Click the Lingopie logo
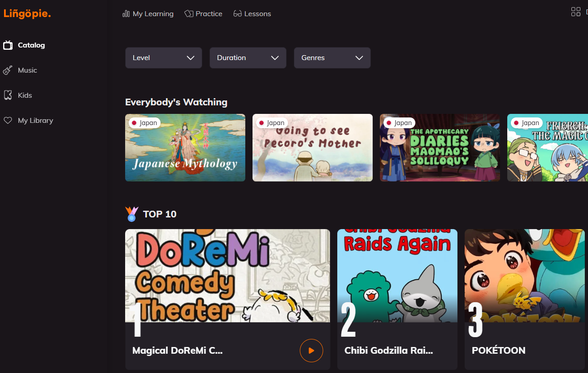 [27, 14]
